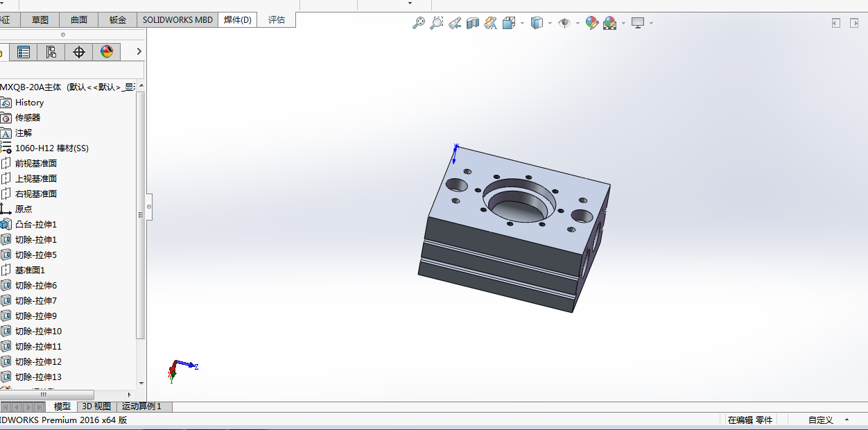
Task: Go back to the Previous View
Action: (x=455, y=23)
